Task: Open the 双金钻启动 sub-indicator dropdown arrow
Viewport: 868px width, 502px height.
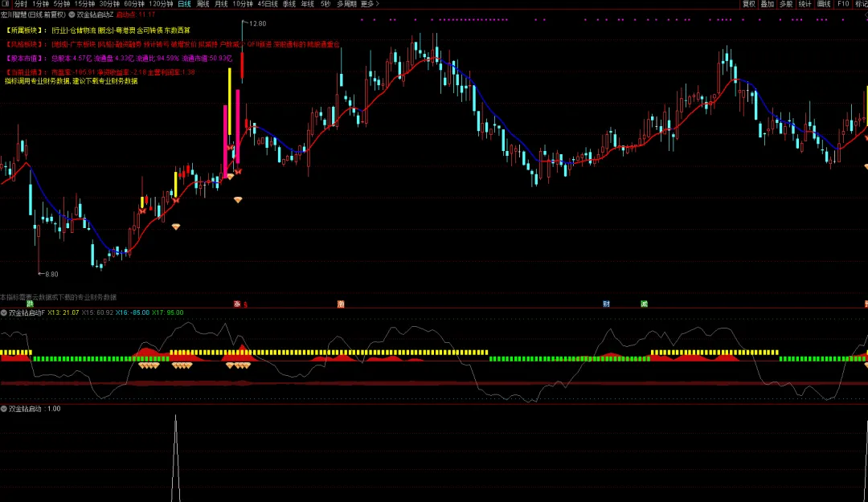Action: pos(4,409)
